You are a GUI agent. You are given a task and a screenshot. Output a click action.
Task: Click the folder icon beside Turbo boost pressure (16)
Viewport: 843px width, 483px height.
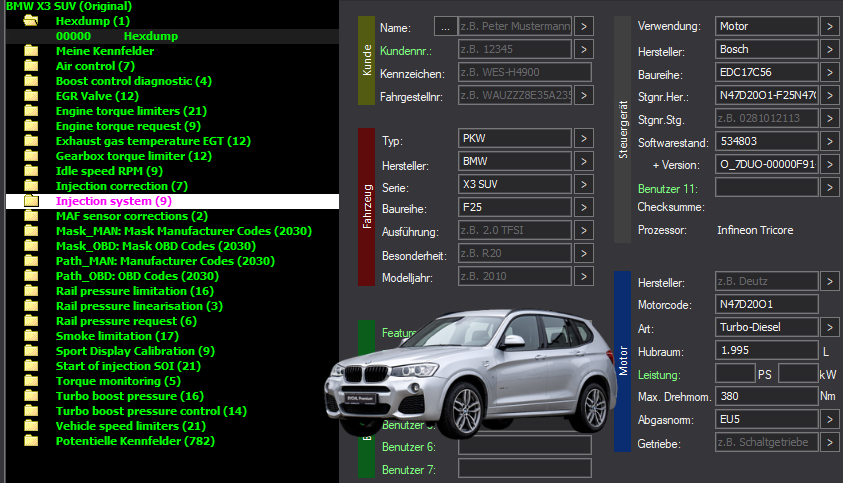[x=31, y=396]
